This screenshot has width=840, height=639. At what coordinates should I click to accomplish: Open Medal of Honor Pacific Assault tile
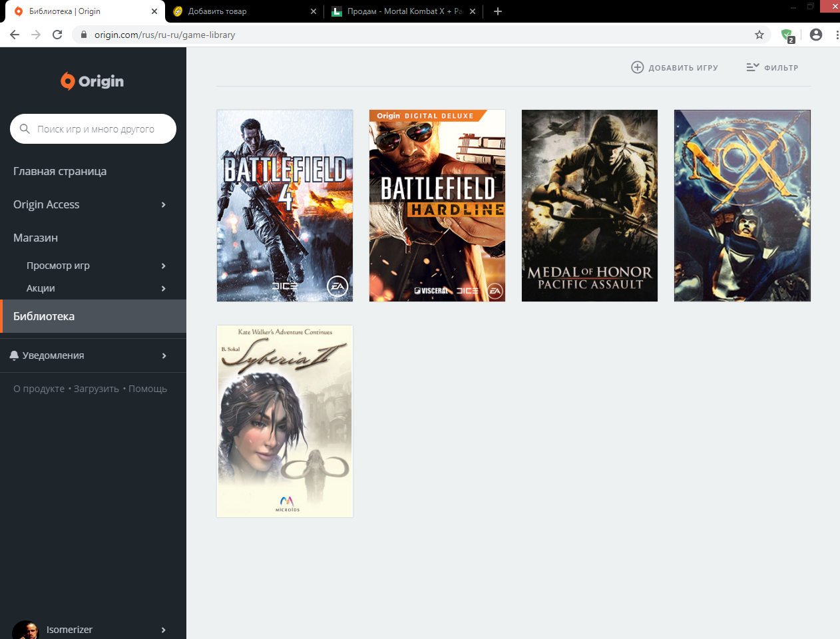click(590, 206)
